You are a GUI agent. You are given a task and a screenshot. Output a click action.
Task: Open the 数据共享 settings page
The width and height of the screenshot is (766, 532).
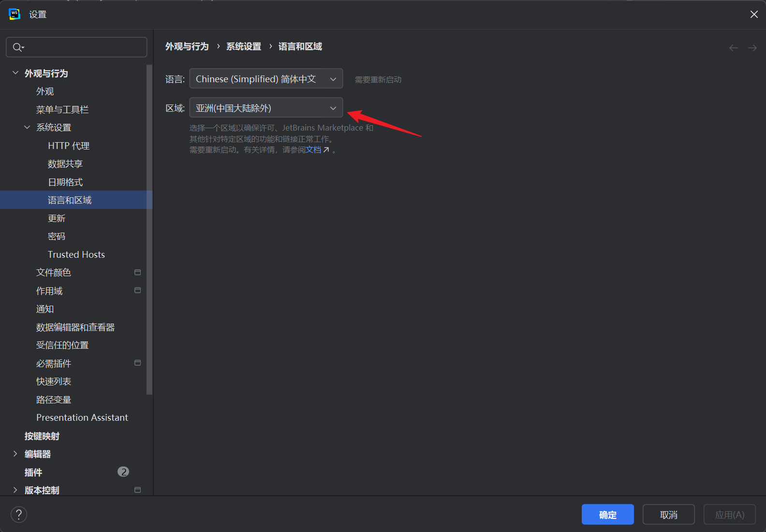(x=65, y=164)
